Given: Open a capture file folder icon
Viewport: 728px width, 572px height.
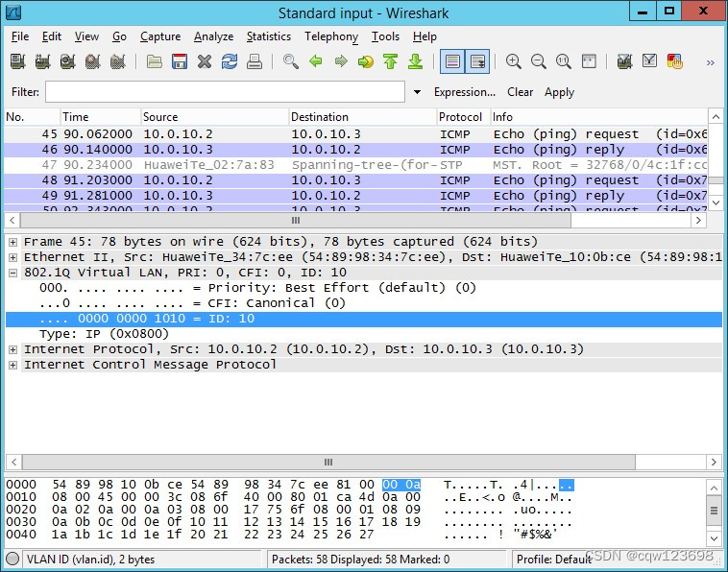Looking at the screenshot, I should point(154,61).
